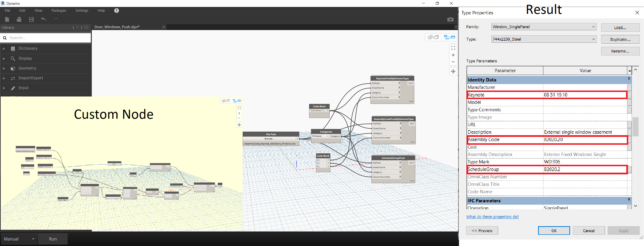The image size is (644, 246).
Task: Open the Family dropdown showing Window_SinglePanel
Action: point(544,27)
